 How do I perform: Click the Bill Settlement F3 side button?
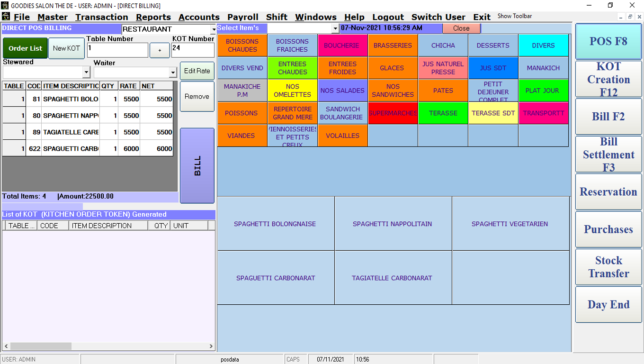(608, 154)
